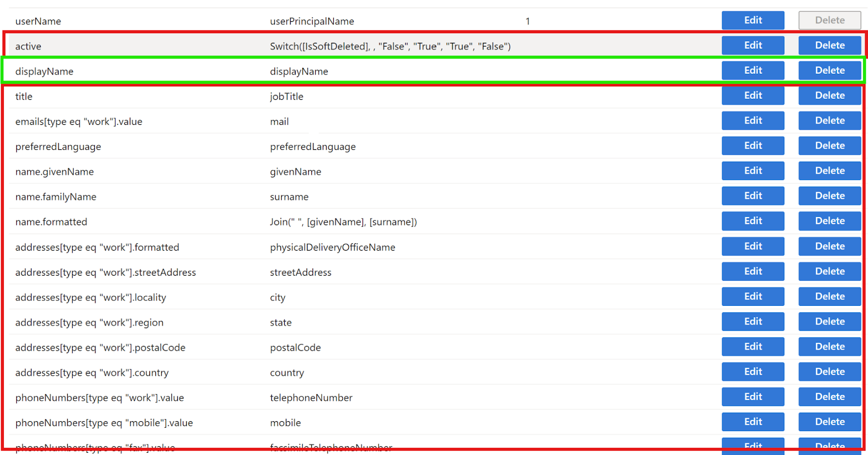Screen dimensions: 868x455
Task: Click the surname source attribute
Action: pos(289,197)
